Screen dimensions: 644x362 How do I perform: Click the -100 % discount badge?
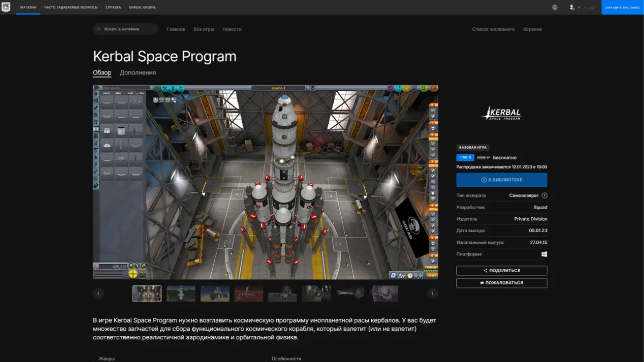point(465,157)
